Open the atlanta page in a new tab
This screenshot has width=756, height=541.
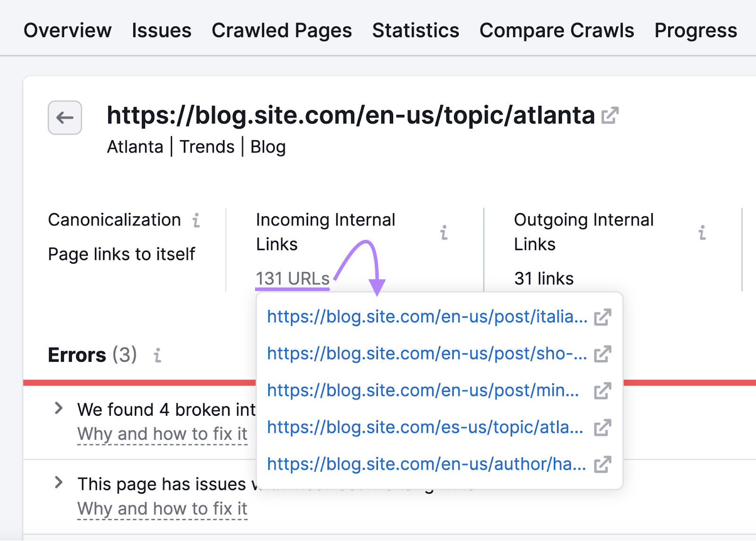tap(610, 115)
